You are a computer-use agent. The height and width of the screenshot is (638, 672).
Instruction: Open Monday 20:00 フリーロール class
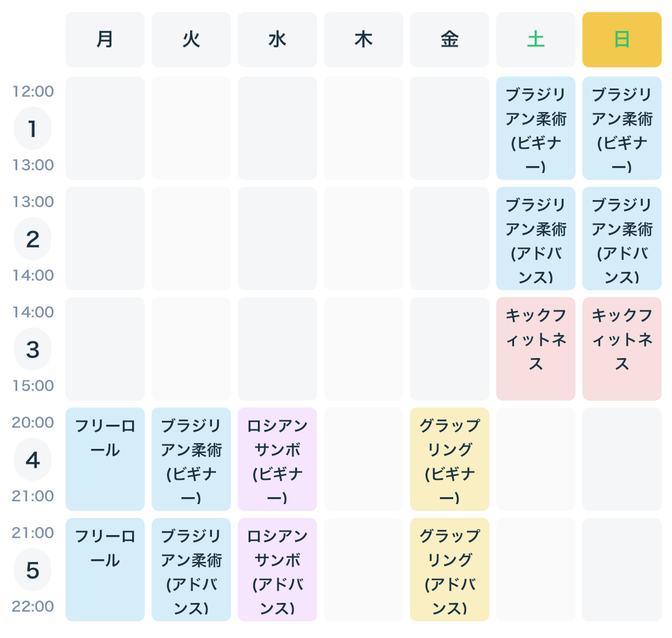(x=105, y=459)
